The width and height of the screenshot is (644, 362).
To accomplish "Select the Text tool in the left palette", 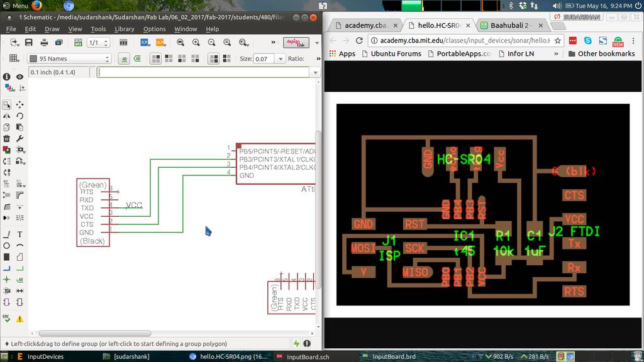I will point(19,234).
